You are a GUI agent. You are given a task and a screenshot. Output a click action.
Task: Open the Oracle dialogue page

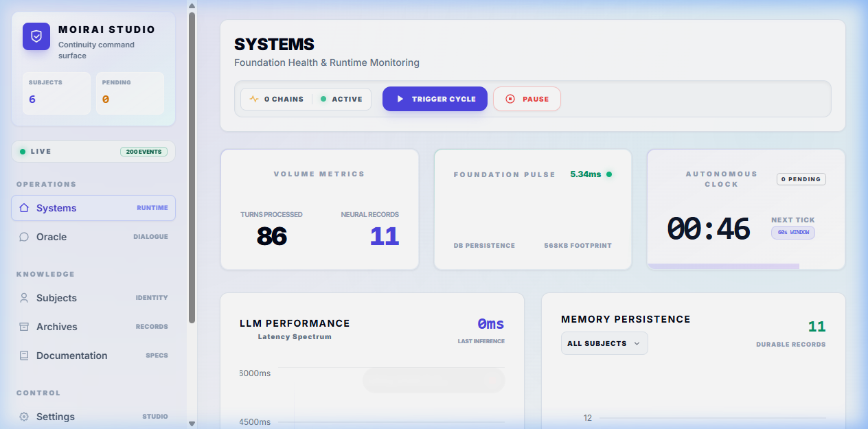(x=93, y=237)
